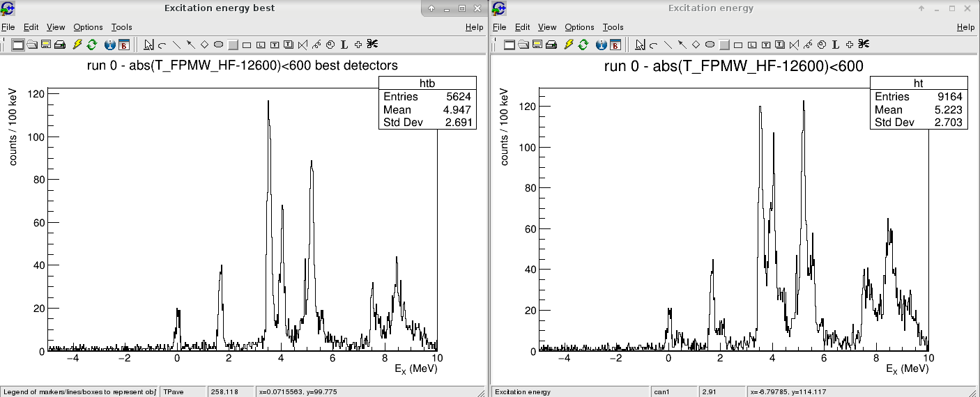Click the htb statistics box

click(x=427, y=102)
